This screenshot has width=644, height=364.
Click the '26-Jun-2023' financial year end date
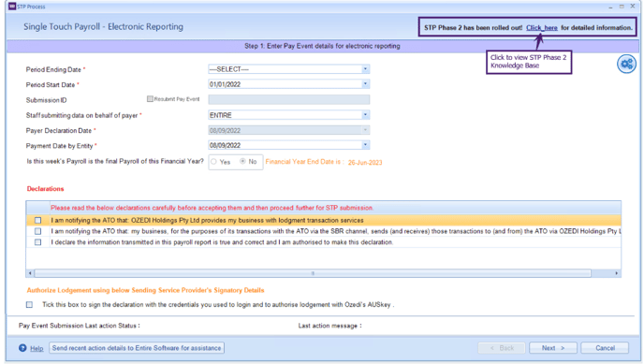(365, 163)
